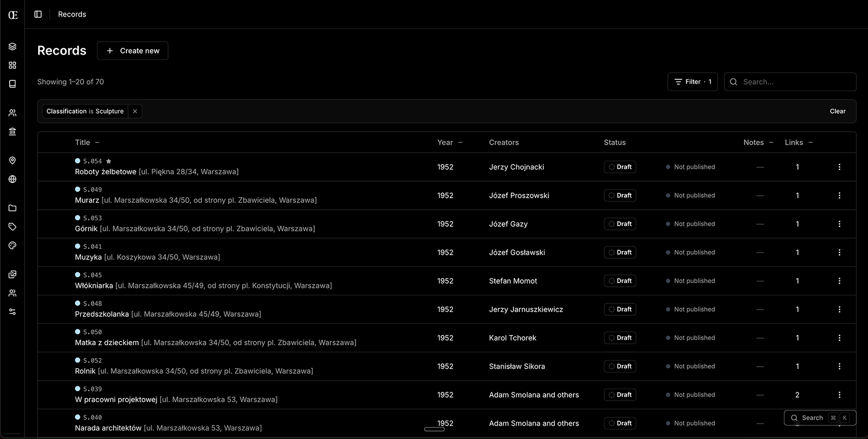The width and height of the screenshot is (868, 439).
Task: Open the image gallery icon in sidebar
Action: point(12,274)
